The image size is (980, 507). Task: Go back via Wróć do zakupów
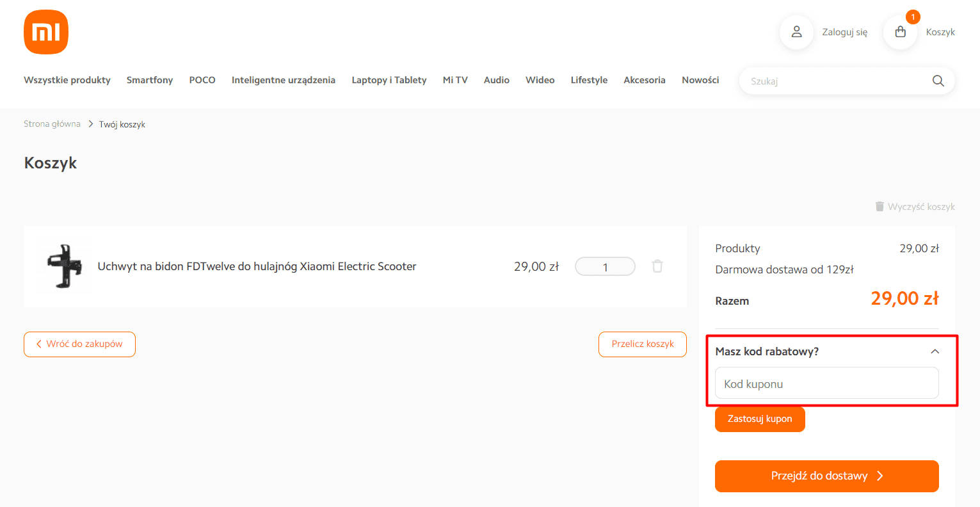[79, 344]
